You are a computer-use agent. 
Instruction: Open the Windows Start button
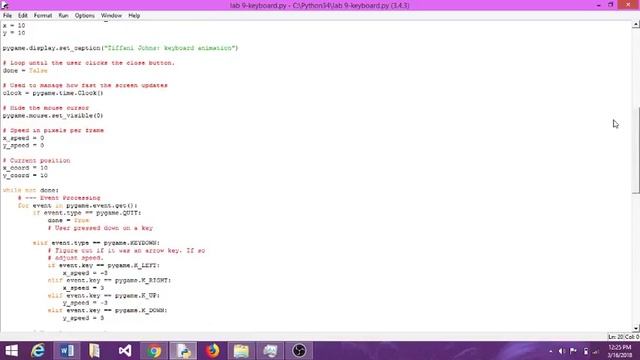(x=11, y=351)
